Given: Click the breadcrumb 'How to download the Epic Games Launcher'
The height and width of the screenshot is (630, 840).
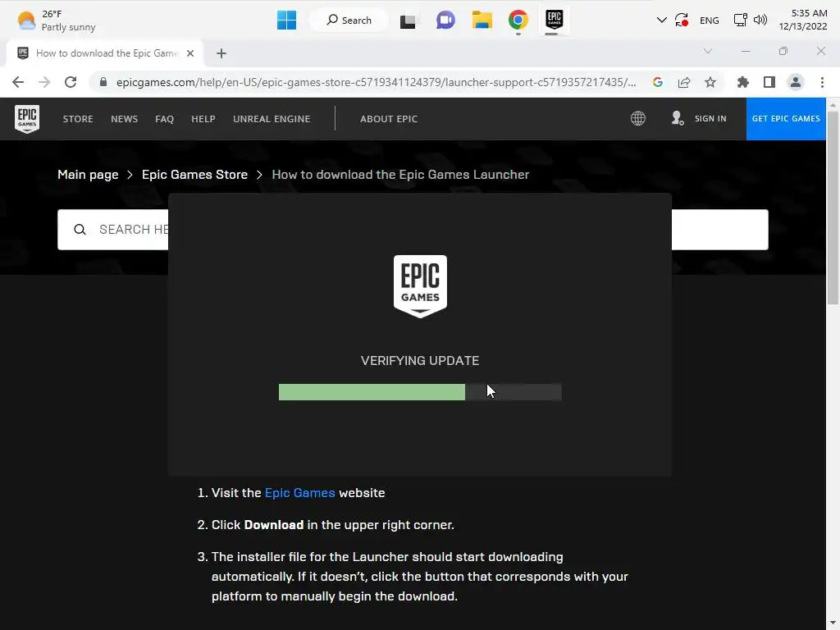Looking at the screenshot, I should [400, 175].
